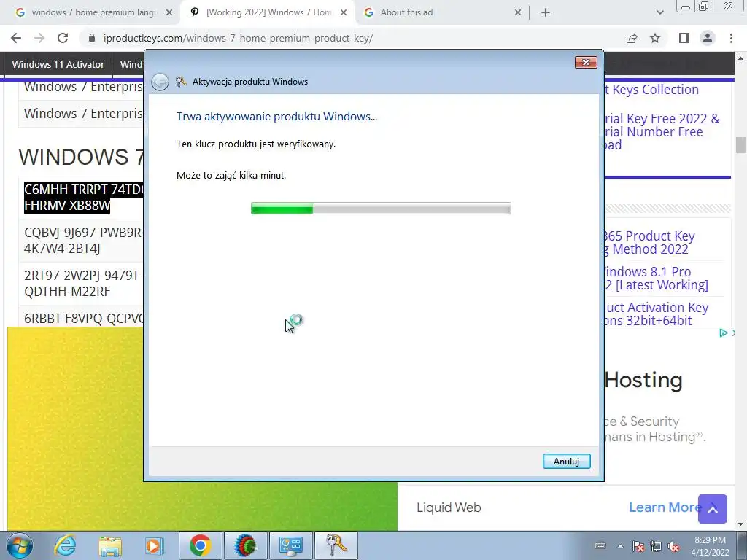Launch Internet Explorer from the taskbar
Image resolution: width=747 pixels, height=560 pixels.
coord(65,545)
